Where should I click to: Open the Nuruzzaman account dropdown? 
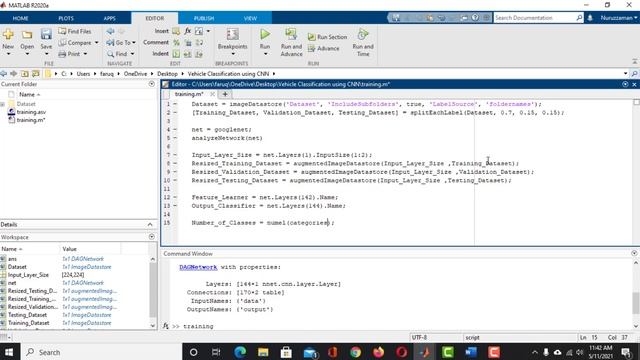[618, 18]
